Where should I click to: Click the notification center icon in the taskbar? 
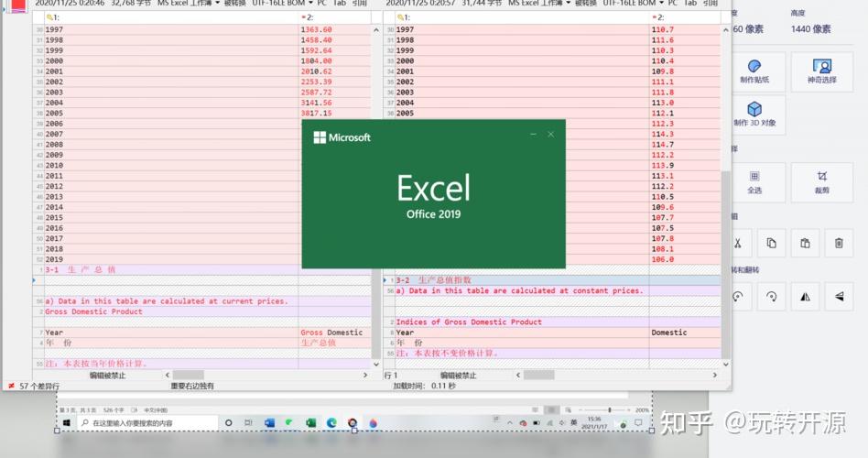637,423
